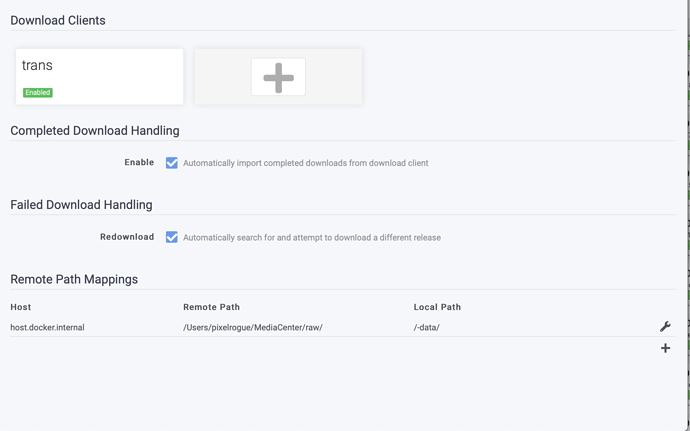Select the host.docker.internal host entry

coord(47,327)
